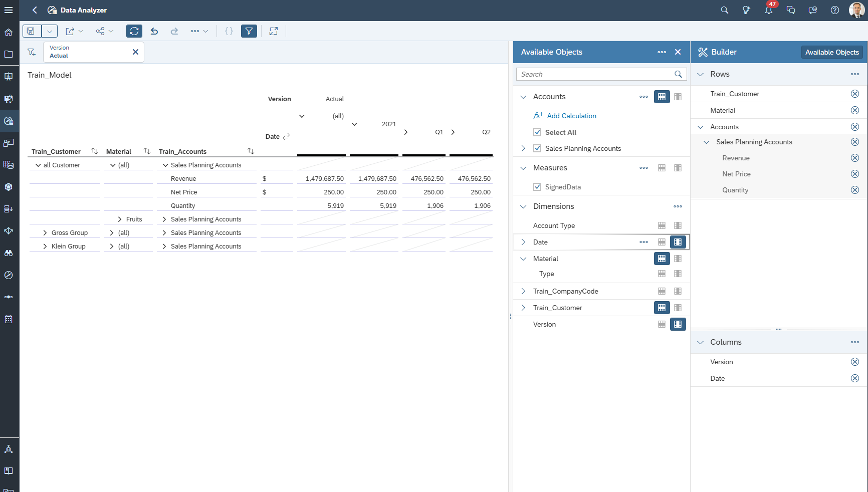The width and height of the screenshot is (868, 492).
Task: Collapse the Dimensions section
Action: [x=523, y=206]
